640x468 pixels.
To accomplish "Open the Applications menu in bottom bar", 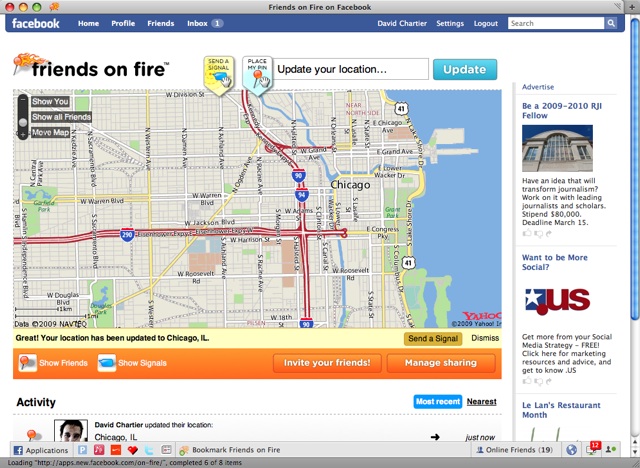I will (x=41, y=450).
